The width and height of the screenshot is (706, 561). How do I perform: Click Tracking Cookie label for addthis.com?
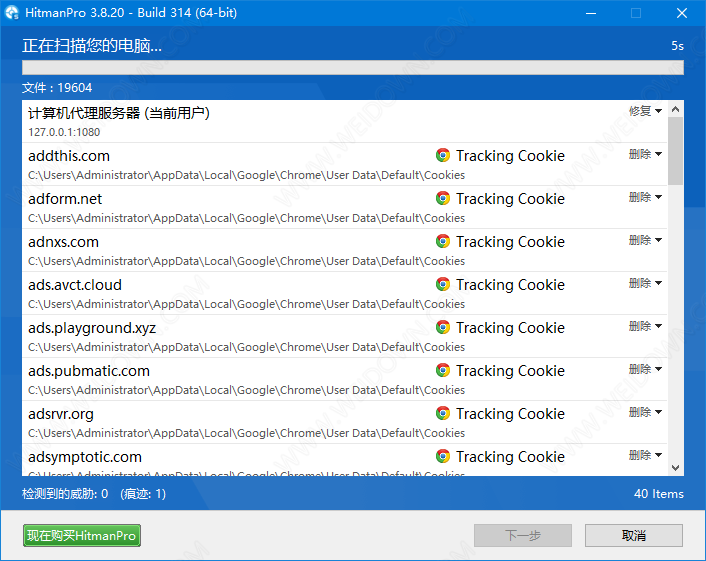tap(510, 156)
